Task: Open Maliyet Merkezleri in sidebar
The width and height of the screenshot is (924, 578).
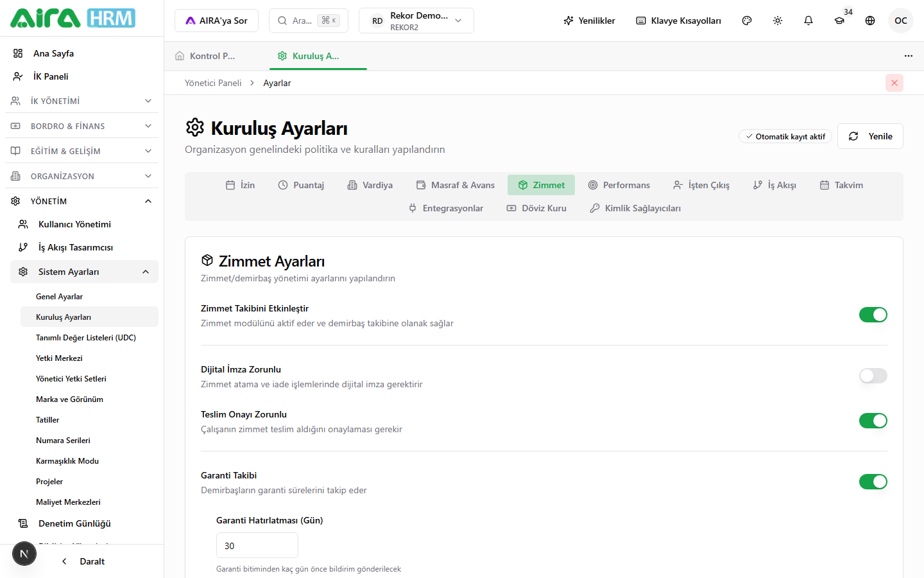Action: pos(89,502)
